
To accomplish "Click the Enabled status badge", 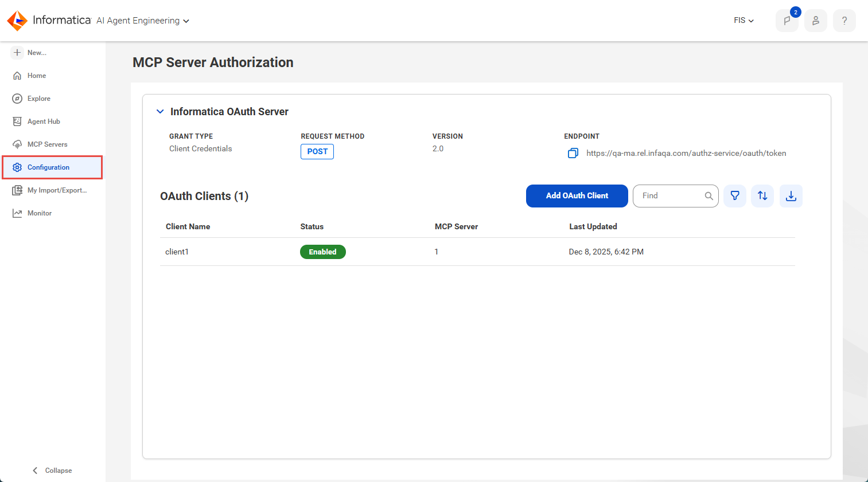I will coord(323,252).
